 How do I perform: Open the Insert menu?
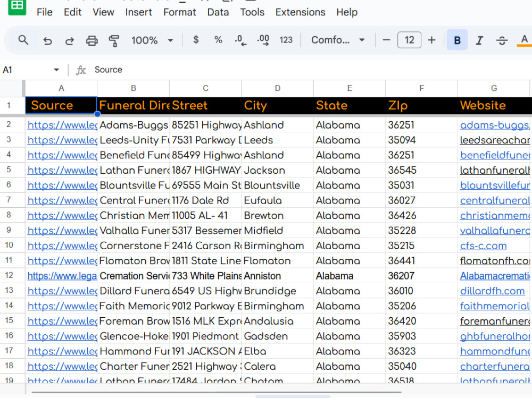click(x=138, y=12)
